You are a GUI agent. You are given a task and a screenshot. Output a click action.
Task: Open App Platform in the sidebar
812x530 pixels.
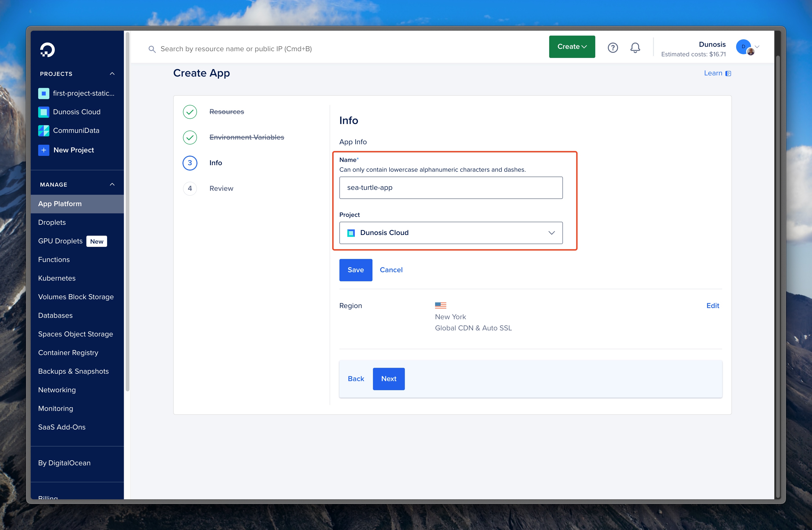coord(77,204)
